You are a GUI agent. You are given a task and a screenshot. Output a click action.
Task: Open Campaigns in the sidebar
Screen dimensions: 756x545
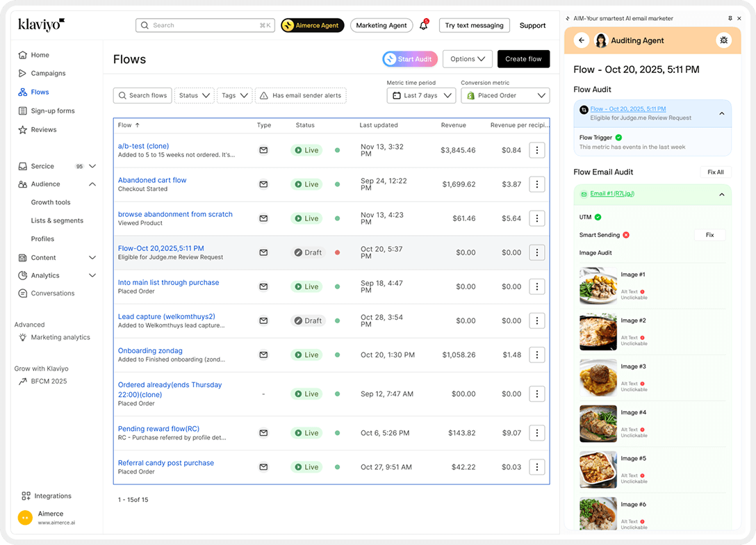48,73
